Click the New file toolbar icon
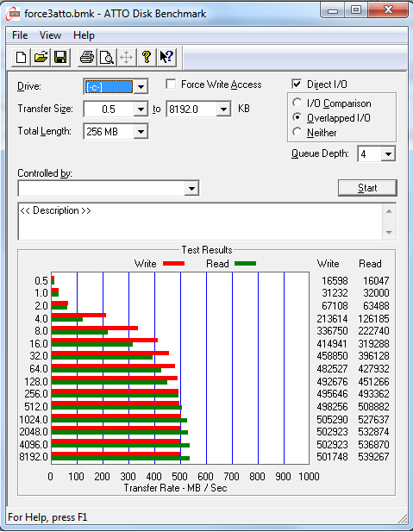 tap(21, 58)
